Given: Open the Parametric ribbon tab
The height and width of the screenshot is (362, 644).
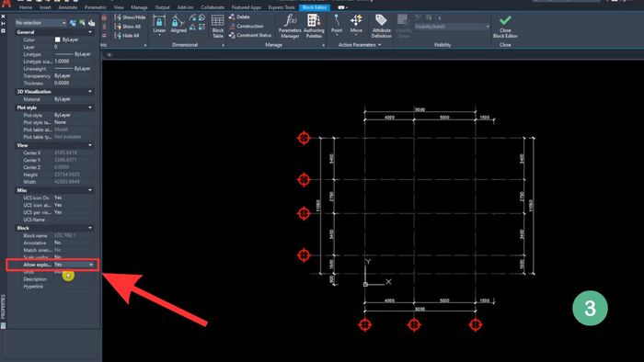Looking at the screenshot, I should (x=96, y=7).
